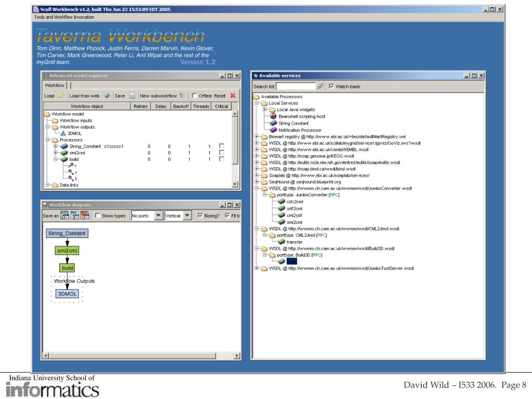
Task: Click the String_Constant processor icon in explorer
Action: coord(64,146)
